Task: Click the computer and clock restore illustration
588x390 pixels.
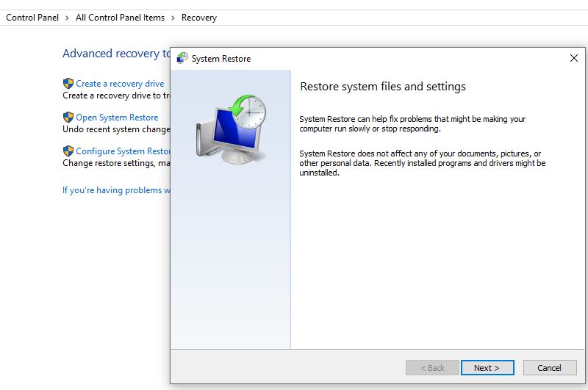Action: click(x=231, y=129)
